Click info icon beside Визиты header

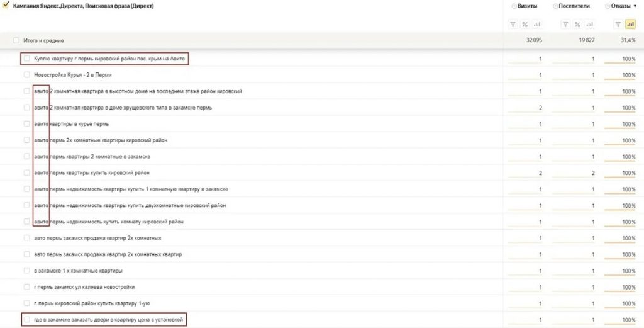pos(514,6)
